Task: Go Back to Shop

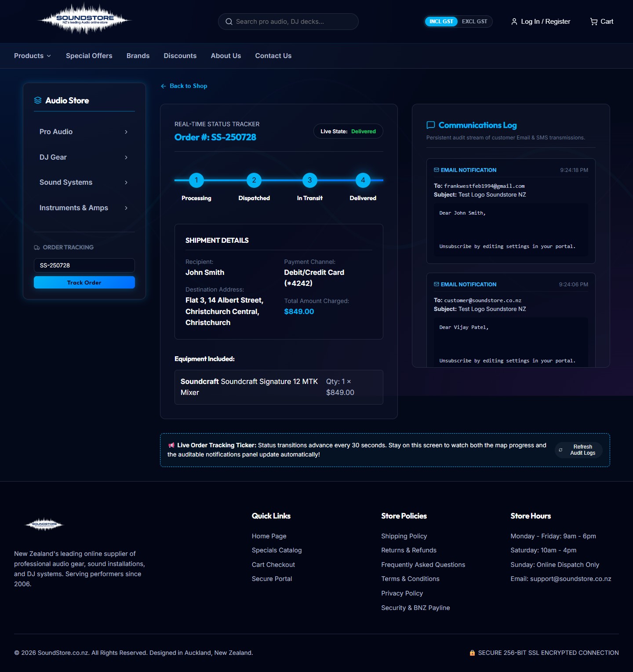Action: [x=184, y=86]
